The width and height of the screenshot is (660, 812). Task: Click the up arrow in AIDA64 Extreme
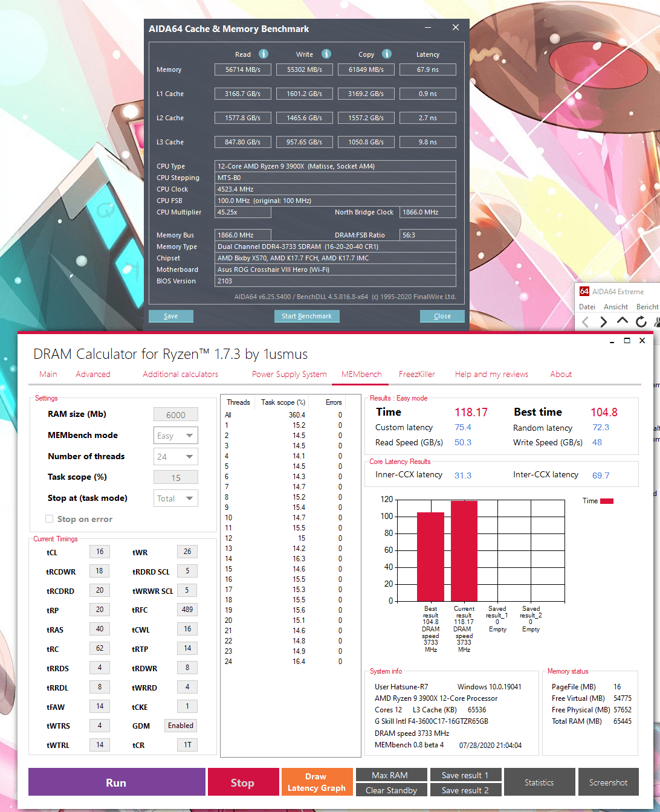[623, 321]
